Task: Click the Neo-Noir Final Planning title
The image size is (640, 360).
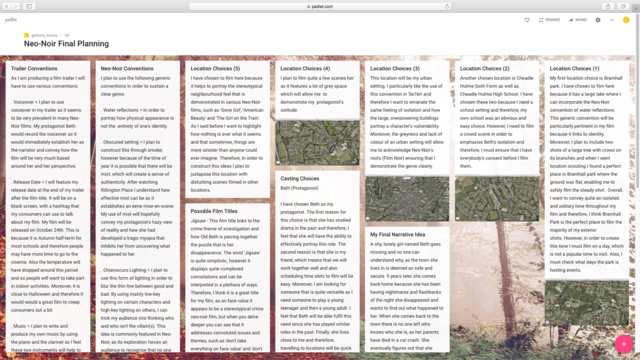Action: (66, 44)
